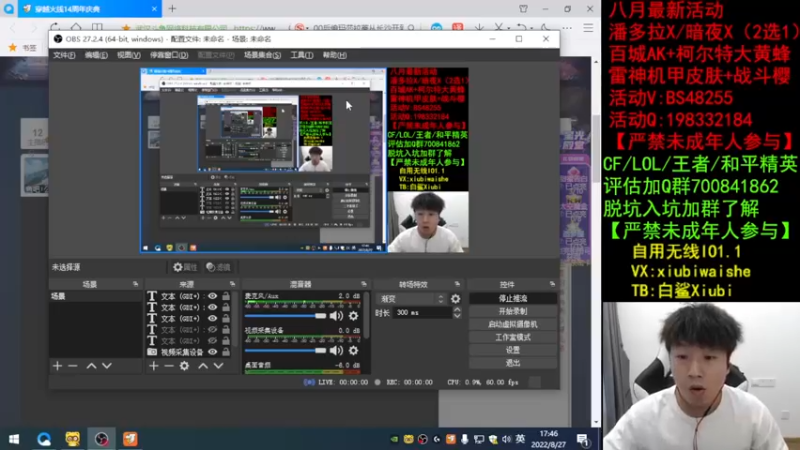Viewport: 800px width, 450px height.
Task: Adjust the 视频采集设备 volume slider
Action: 285,351
